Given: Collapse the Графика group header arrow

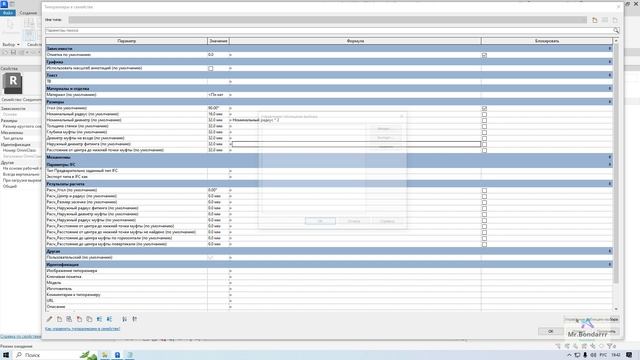Looking at the screenshot, I should pyautogui.click(x=610, y=62).
